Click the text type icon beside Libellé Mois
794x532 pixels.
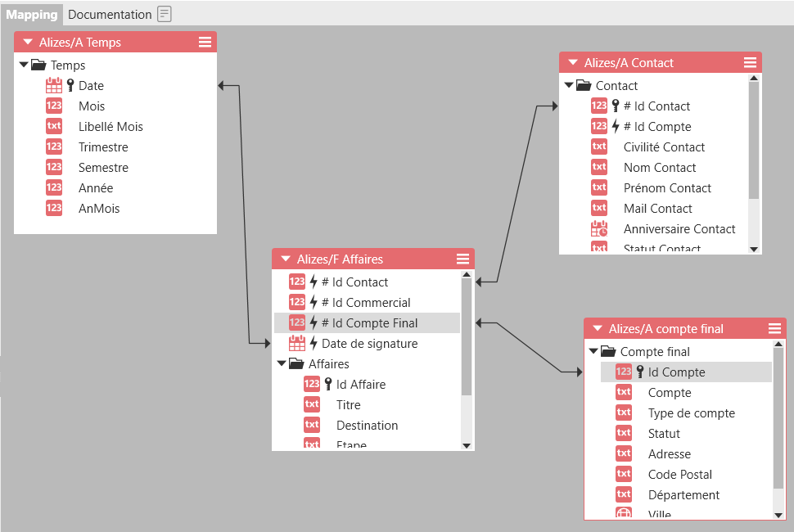(x=54, y=126)
